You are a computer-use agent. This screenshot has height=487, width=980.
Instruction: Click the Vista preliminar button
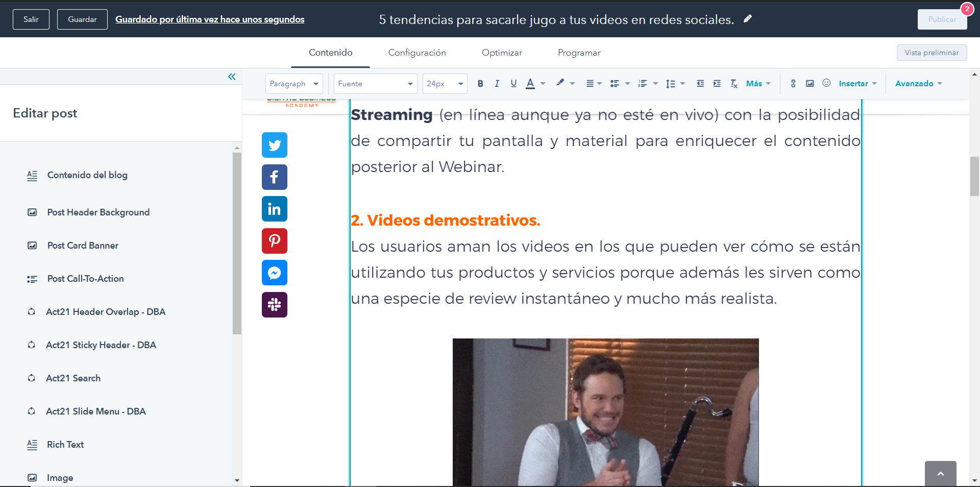tap(932, 53)
